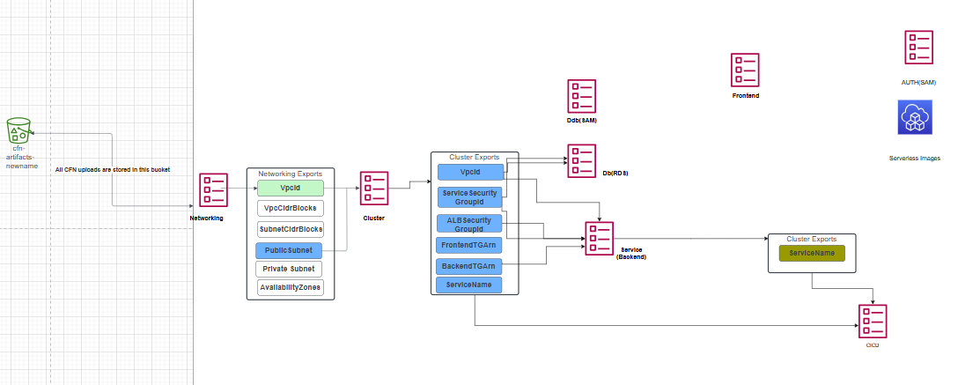Select the SubnetCidrBlocks export box
Screen dimensions: 980x385
pyautogui.click(x=291, y=229)
